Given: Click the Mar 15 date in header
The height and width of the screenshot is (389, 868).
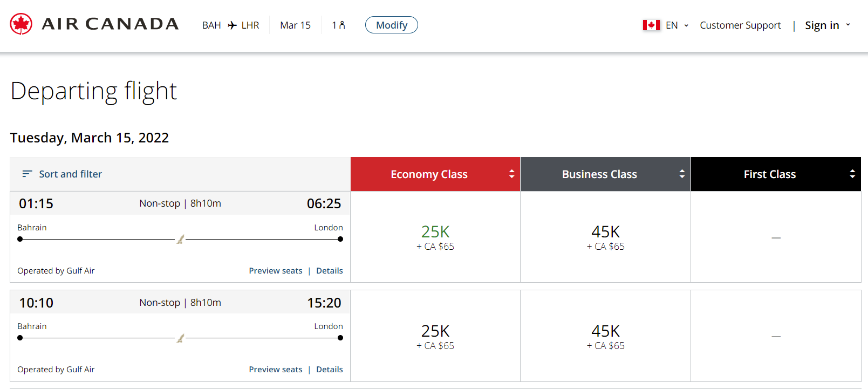Looking at the screenshot, I should click(x=295, y=25).
